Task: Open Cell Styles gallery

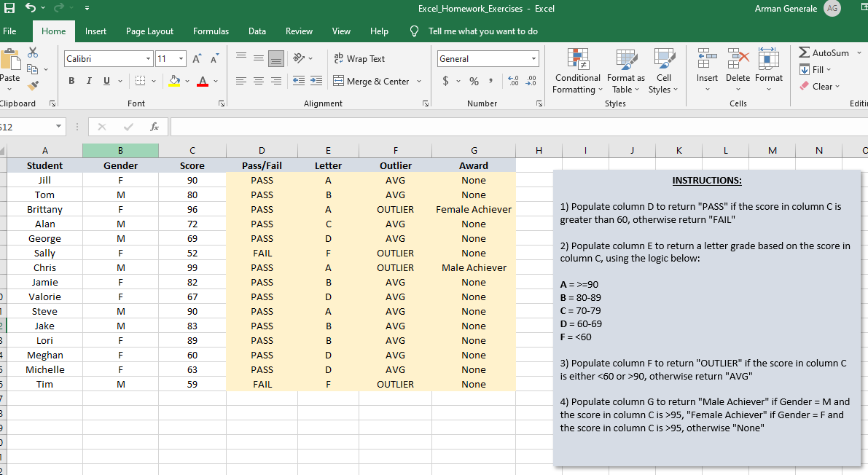Action: click(664, 71)
